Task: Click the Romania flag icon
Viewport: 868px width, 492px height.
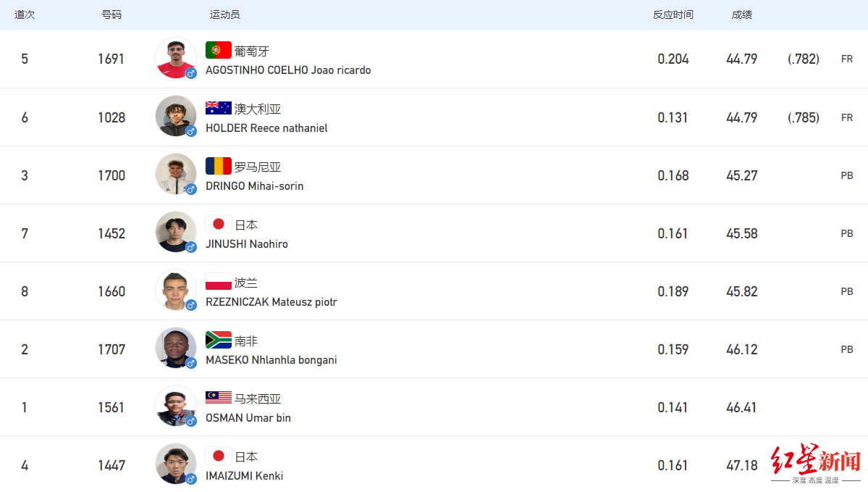Action: tap(218, 166)
